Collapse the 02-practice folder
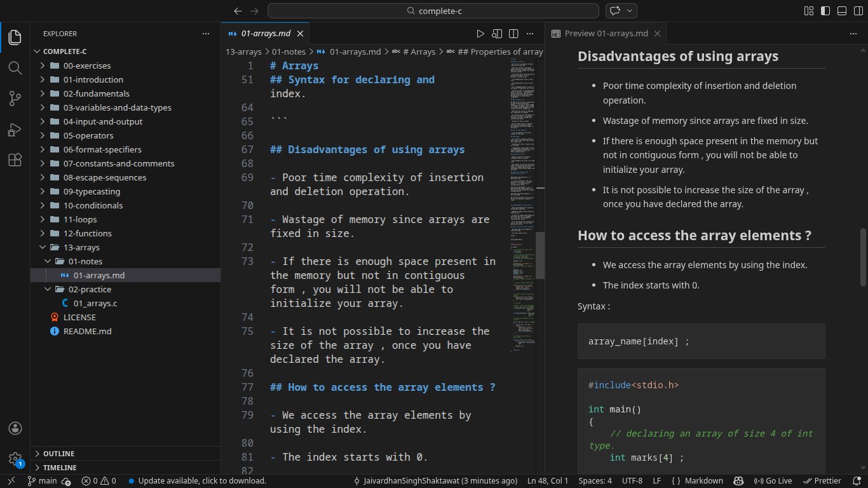 pos(90,289)
